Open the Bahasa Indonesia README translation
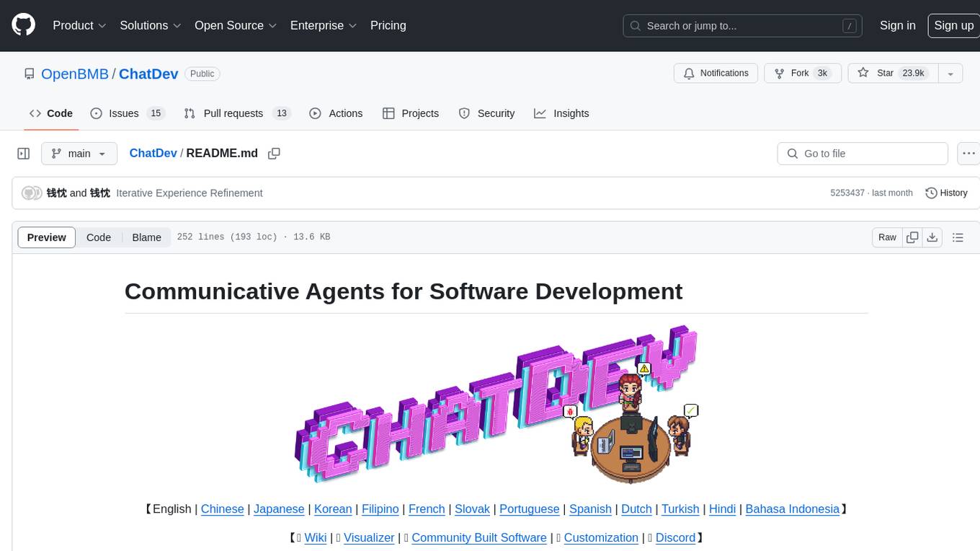Viewport: 980px width, 551px height. click(x=793, y=509)
